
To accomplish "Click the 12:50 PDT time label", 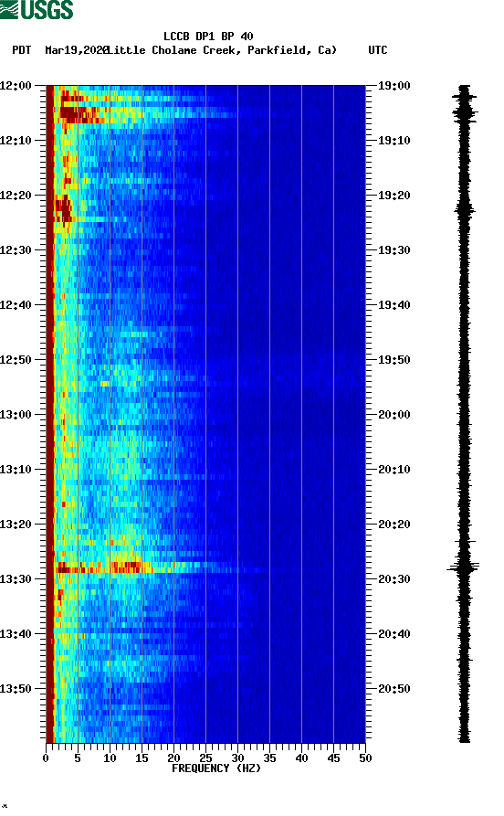I will click(16, 360).
